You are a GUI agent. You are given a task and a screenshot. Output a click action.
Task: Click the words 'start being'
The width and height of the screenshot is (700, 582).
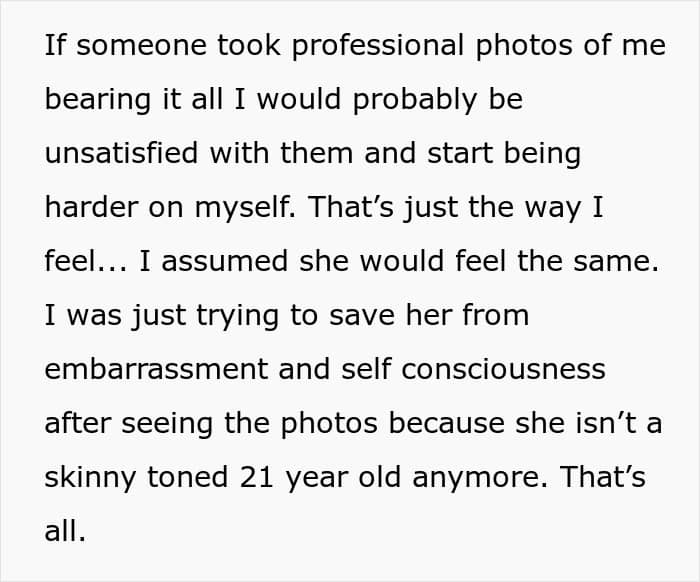(504, 154)
